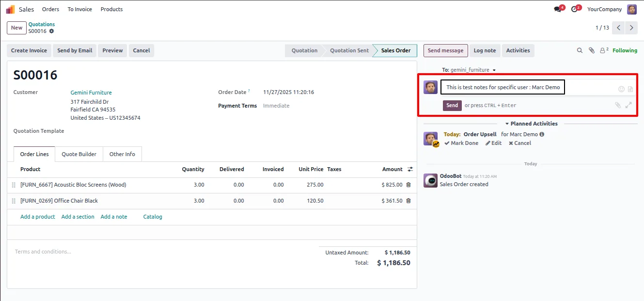Viewport: 644px width, 301px height.
Task: Go to the next record arrow
Action: pyautogui.click(x=631, y=28)
